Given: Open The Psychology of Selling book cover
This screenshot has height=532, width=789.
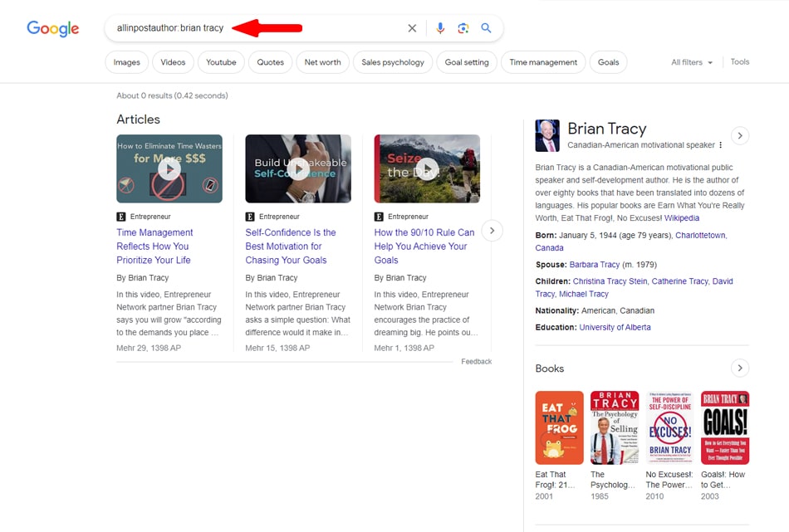Looking at the screenshot, I should [x=615, y=428].
